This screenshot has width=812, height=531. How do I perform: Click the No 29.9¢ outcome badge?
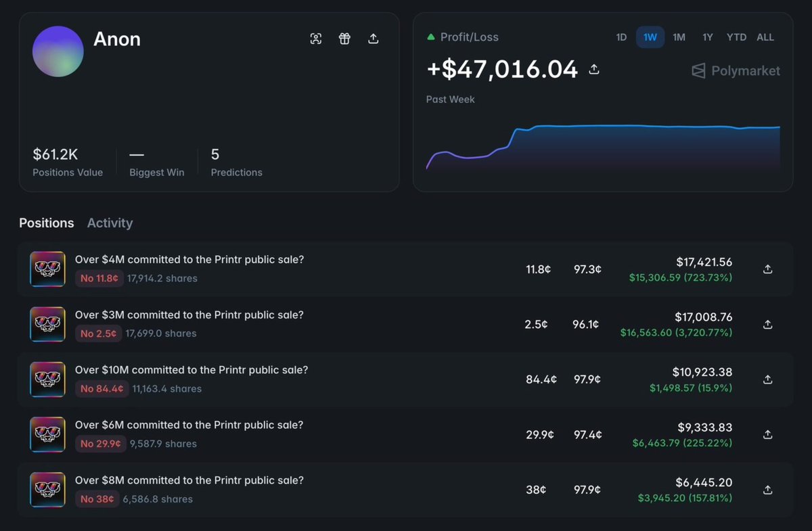[x=100, y=444]
